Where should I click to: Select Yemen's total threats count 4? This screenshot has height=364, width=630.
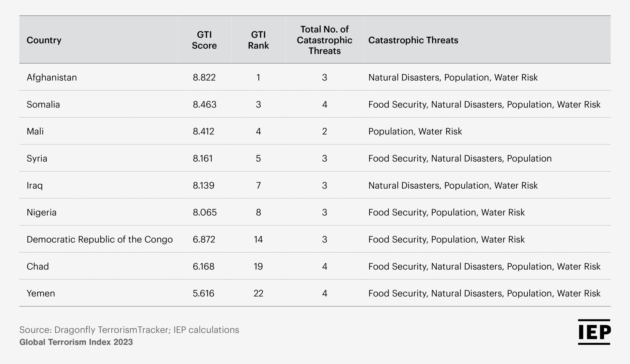coord(325,293)
